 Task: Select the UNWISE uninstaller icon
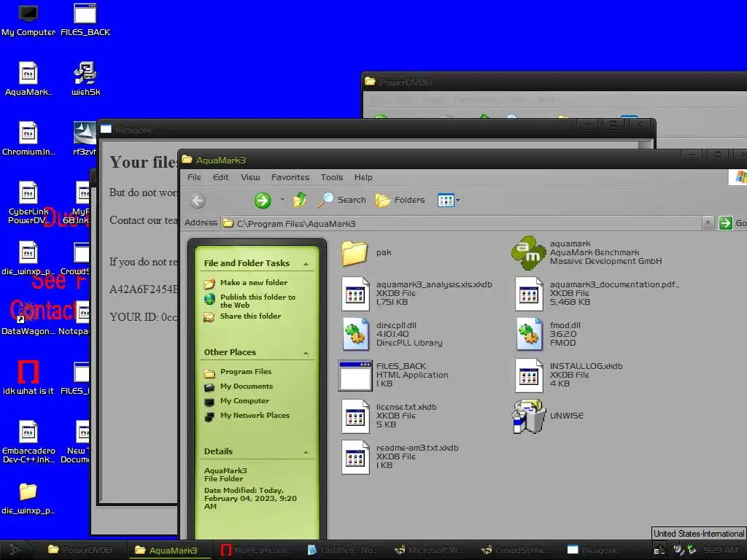529,416
